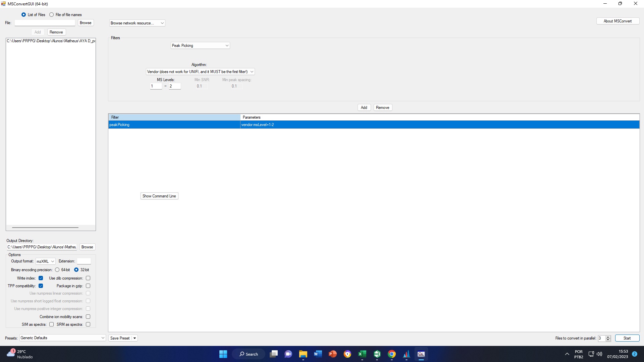Viewport: 644px width, 362px height.
Task: Open the Windows Start menu
Action: click(223, 354)
